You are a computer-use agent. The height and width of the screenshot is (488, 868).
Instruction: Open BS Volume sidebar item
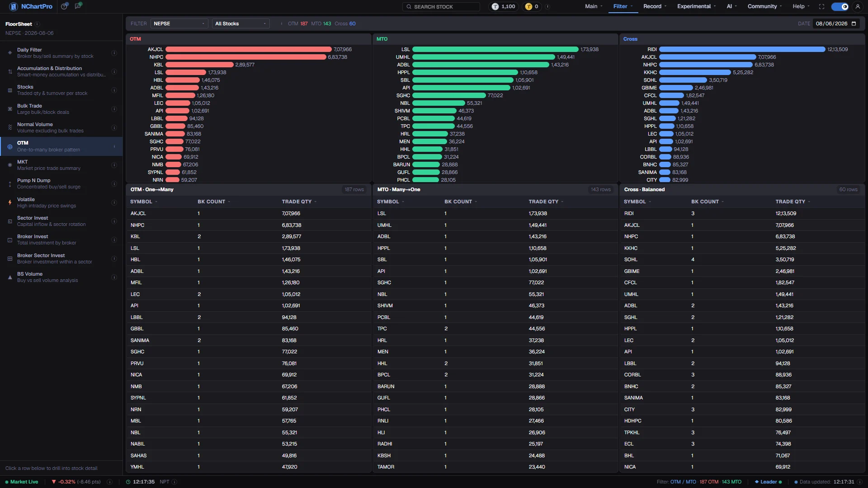61,277
